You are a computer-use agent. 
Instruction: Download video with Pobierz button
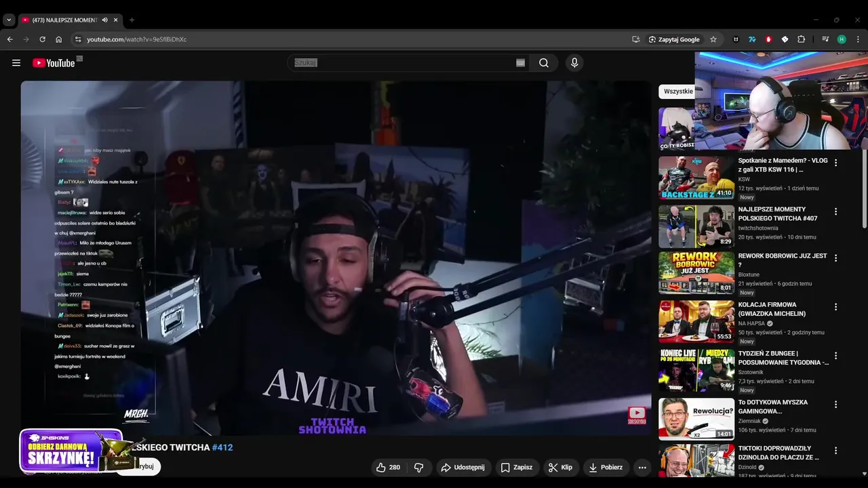tap(606, 467)
